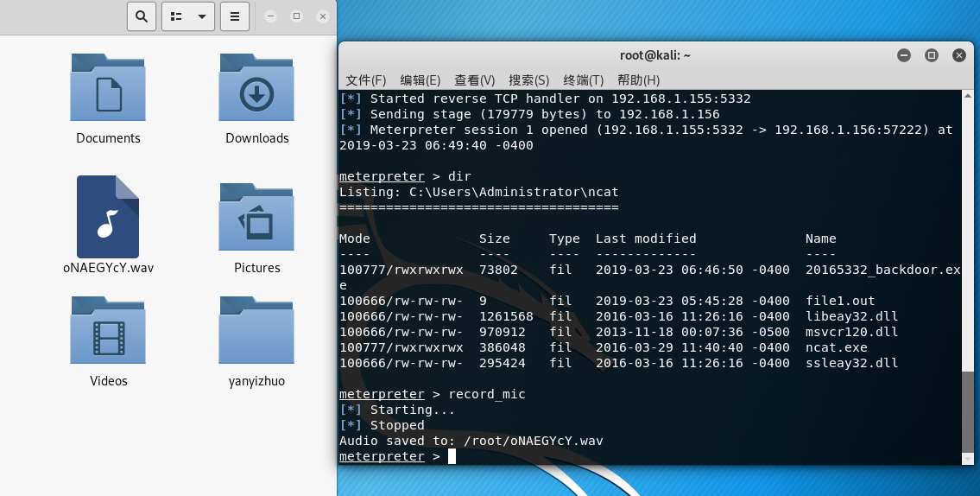Viewport: 980px width, 496px height.
Task: Maximize the root@kali terminal window
Action: (932, 55)
